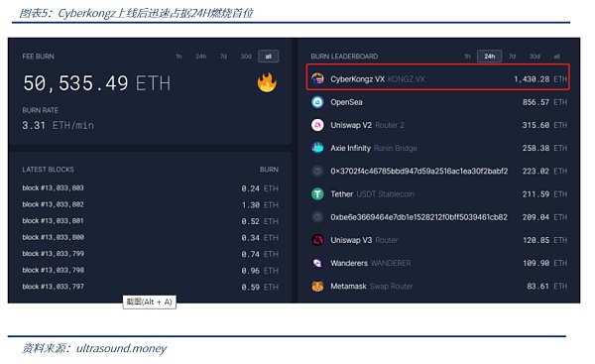Open Uniswap V2 Router 2 entry

[438, 125]
